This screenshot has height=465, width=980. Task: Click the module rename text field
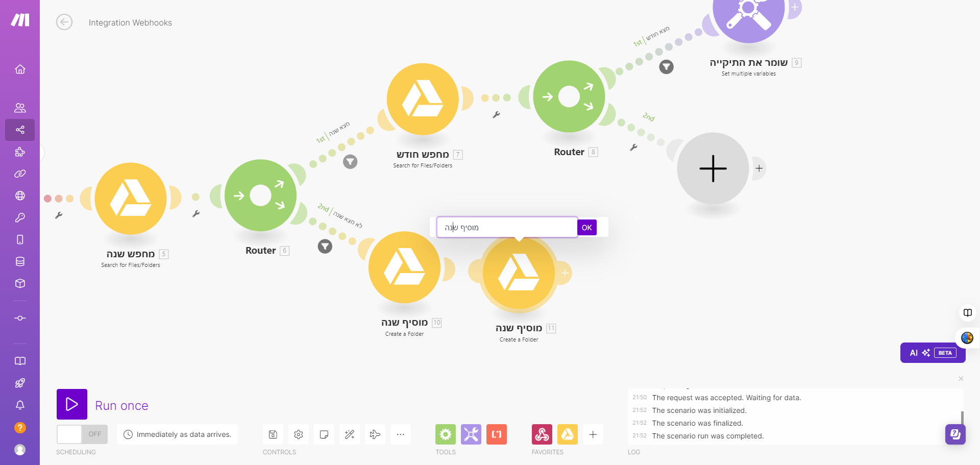[507, 227]
